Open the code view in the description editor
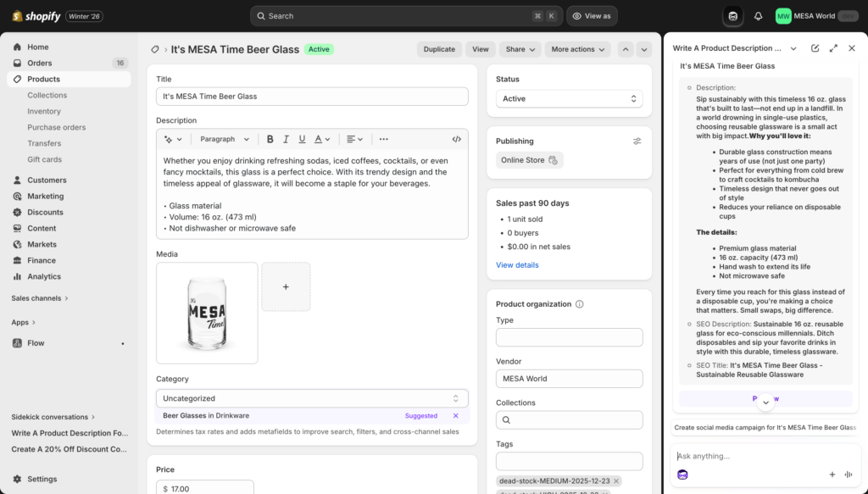 pos(457,139)
